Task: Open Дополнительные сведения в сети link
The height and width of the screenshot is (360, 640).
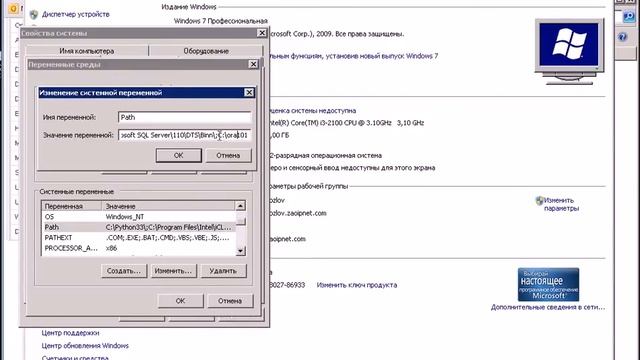Action: pos(548,307)
